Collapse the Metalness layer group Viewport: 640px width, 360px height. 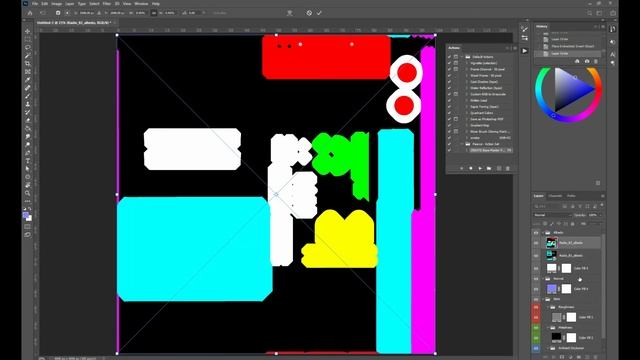pos(548,327)
